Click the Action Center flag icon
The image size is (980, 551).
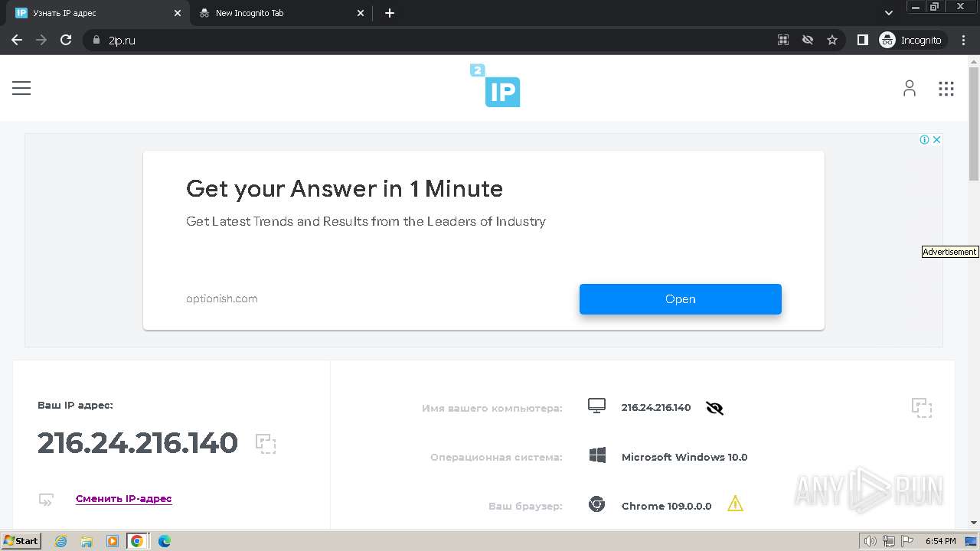[x=906, y=541]
